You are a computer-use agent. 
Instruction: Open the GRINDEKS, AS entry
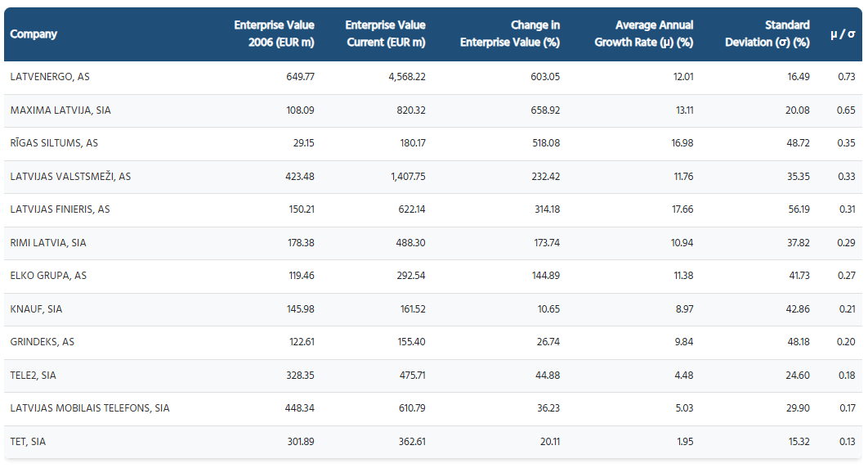coord(43,342)
